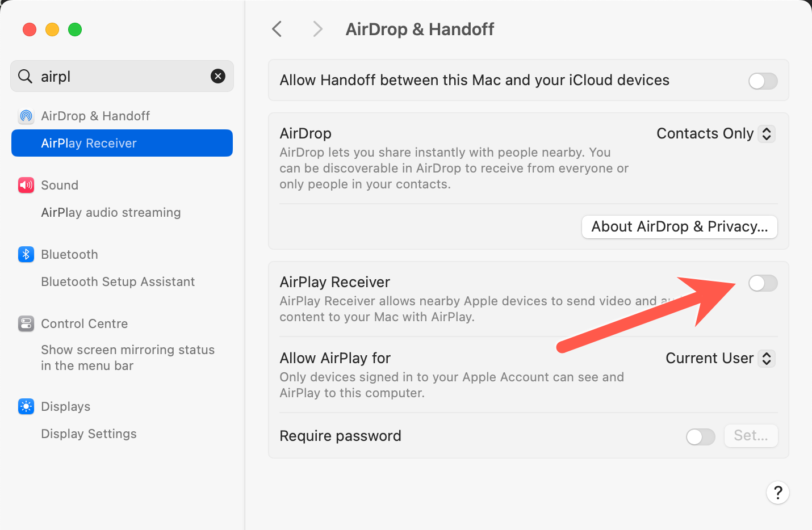This screenshot has height=530, width=812.
Task: Select Bluetooth Setup Assistant search result
Action: (x=118, y=281)
